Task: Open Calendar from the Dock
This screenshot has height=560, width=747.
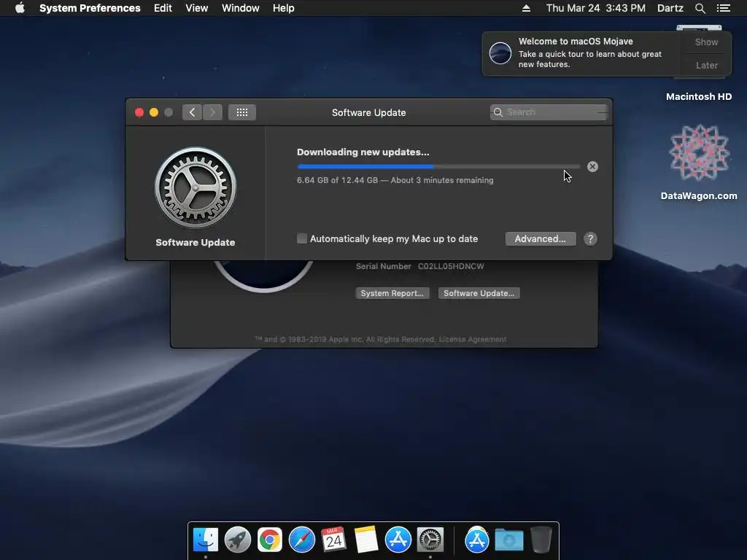Action: 333,540
